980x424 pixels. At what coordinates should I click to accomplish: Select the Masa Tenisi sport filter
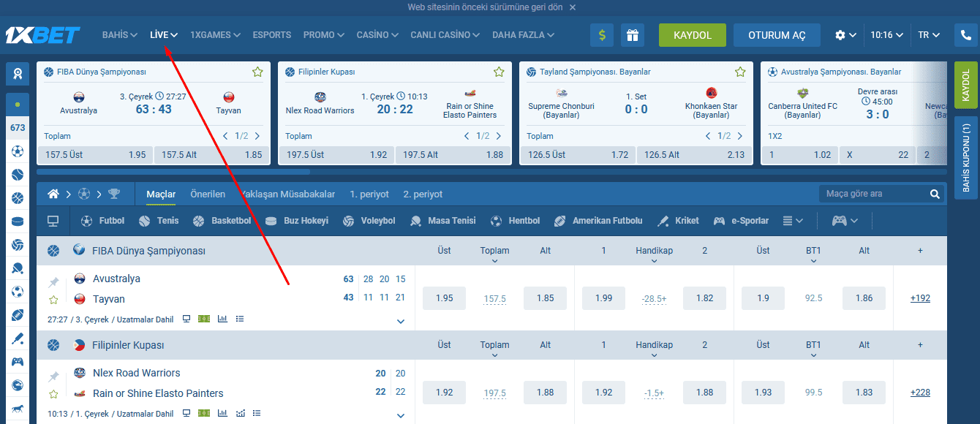click(442, 221)
